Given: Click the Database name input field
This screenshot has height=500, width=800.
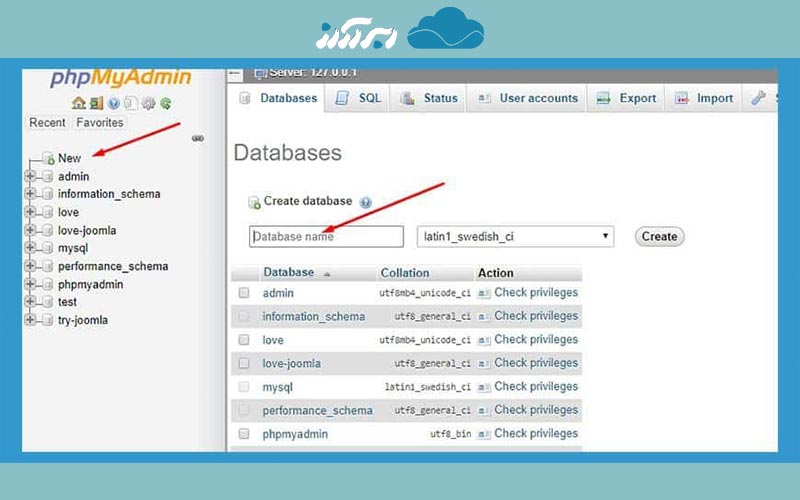Looking at the screenshot, I should pyautogui.click(x=326, y=237).
